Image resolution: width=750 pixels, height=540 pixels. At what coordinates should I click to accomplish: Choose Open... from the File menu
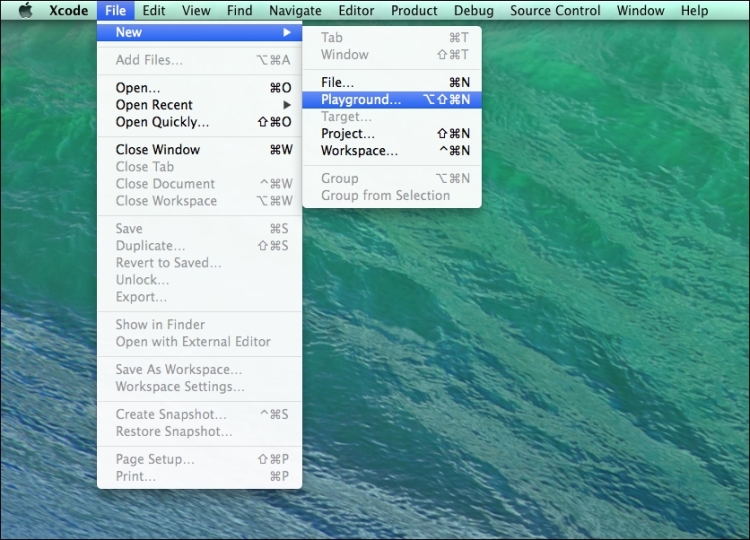click(x=199, y=88)
